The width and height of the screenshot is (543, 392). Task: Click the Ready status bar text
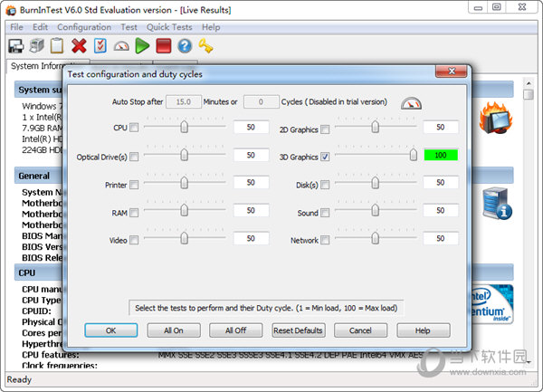[19, 379]
